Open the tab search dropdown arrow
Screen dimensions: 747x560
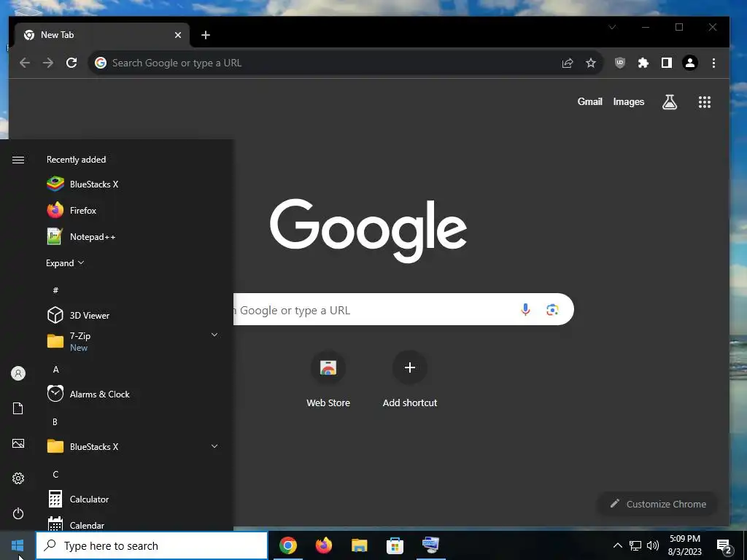(612, 27)
